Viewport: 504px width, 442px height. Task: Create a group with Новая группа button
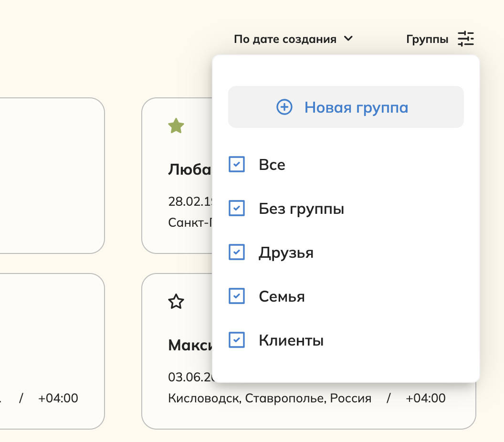(x=346, y=107)
